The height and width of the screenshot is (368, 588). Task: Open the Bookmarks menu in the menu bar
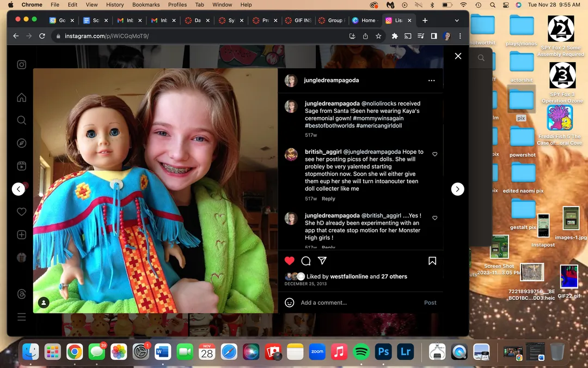pos(146,4)
